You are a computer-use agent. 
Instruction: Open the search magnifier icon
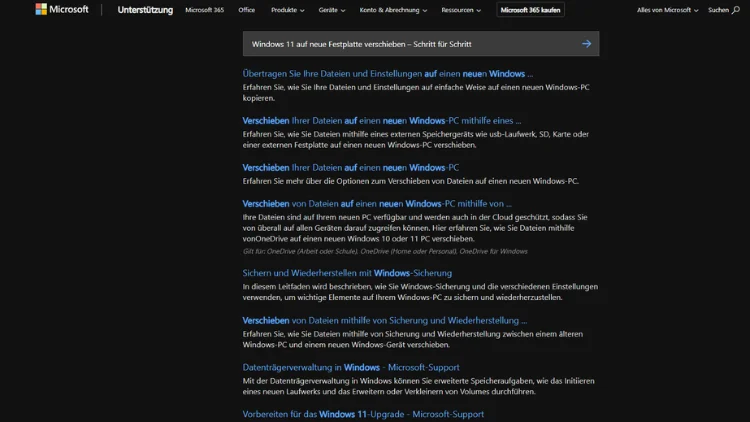[736, 10]
